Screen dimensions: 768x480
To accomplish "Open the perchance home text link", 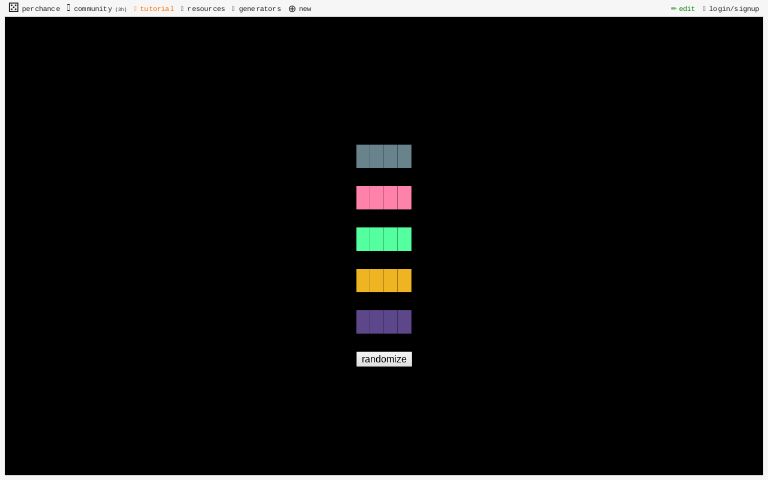I will [41, 9].
